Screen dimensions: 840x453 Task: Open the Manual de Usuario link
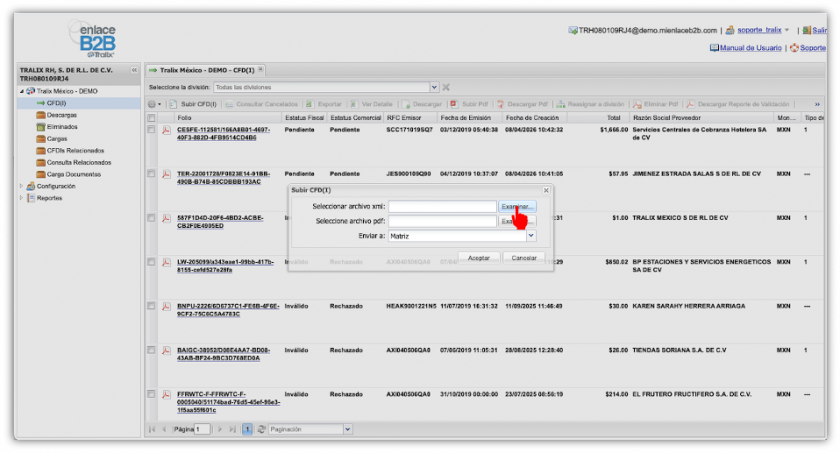click(750, 48)
